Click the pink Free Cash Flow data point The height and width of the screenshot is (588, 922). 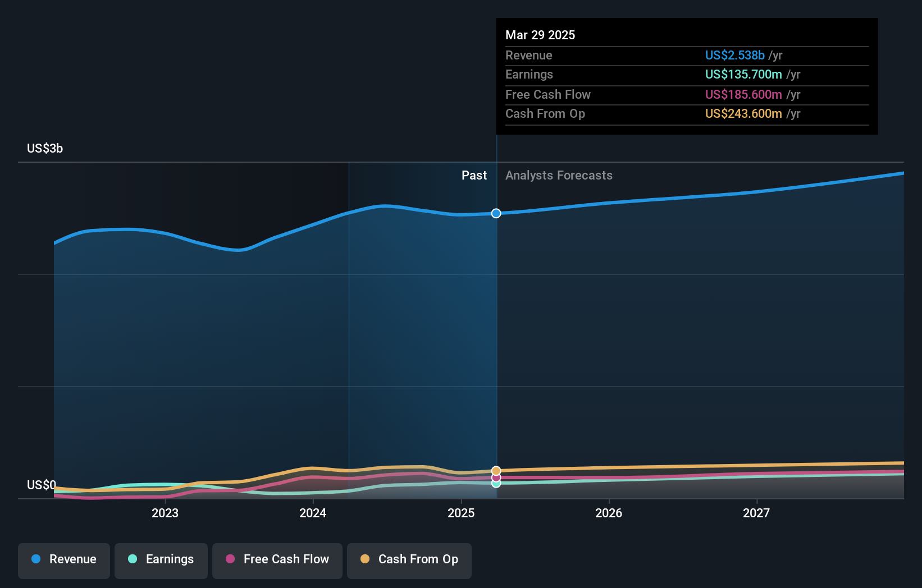[496, 477]
